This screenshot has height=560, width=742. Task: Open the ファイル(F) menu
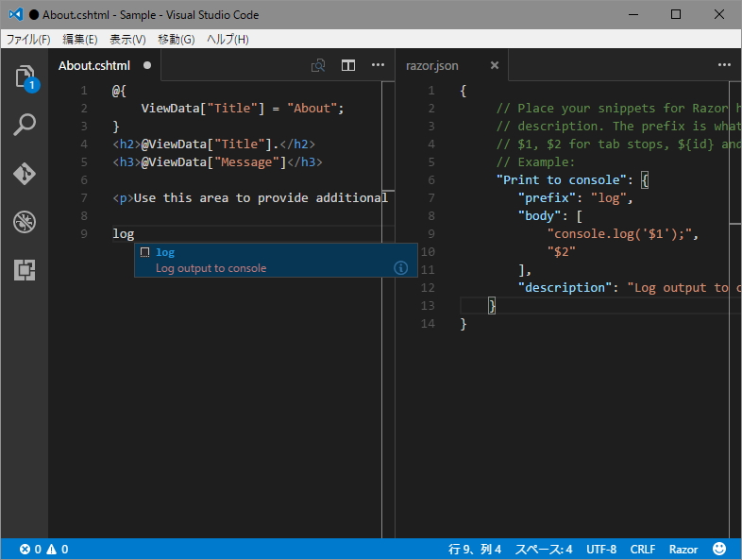[28, 40]
